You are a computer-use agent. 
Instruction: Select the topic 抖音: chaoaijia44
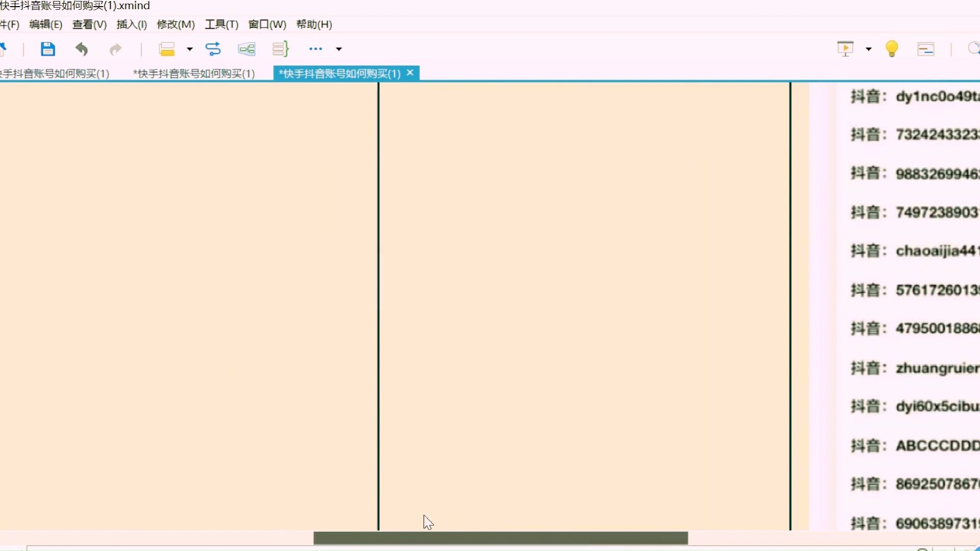pyautogui.click(x=915, y=251)
